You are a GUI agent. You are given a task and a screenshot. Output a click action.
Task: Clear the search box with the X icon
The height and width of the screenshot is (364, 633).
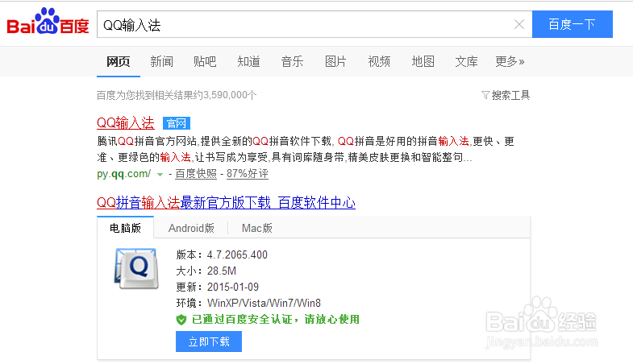pyautogui.click(x=519, y=25)
